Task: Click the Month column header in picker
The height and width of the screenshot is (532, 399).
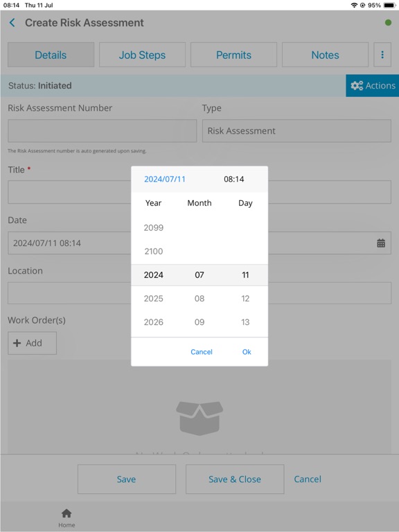Action: [199, 203]
